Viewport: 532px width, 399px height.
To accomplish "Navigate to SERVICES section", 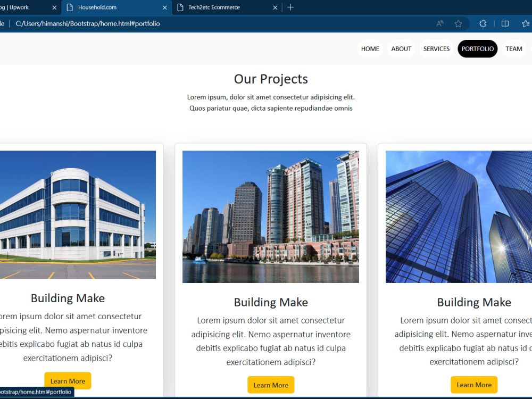I will coord(436,49).
